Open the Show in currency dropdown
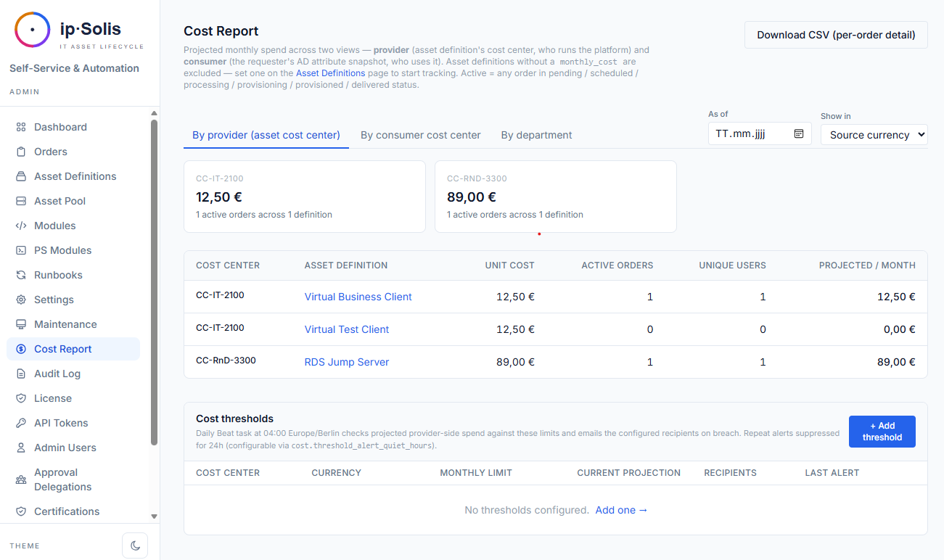This screenshot has height=560, width=944. click(874, 134)
